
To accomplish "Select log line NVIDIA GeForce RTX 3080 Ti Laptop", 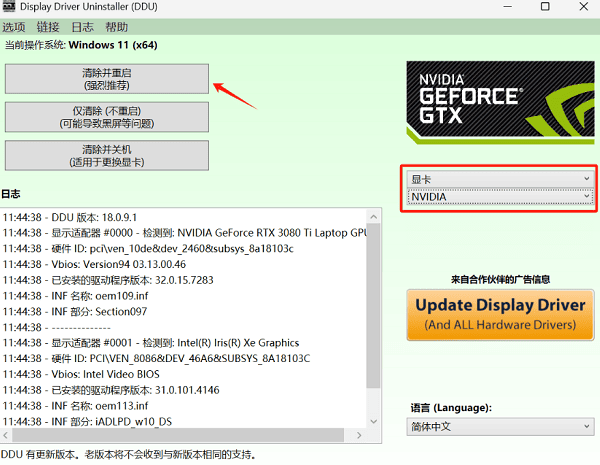I will pyautogui.click(x=184, y=233).
